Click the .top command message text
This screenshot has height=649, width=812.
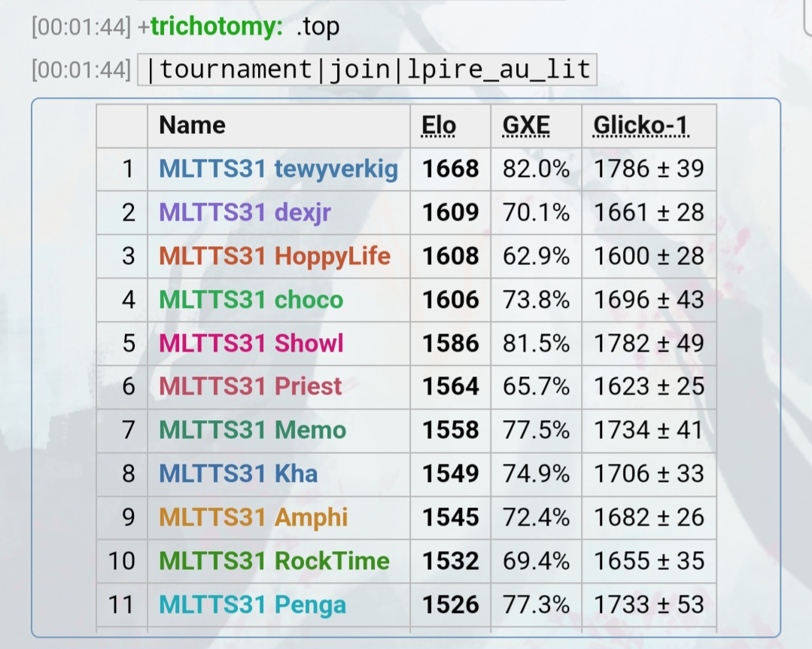(318, 26)
